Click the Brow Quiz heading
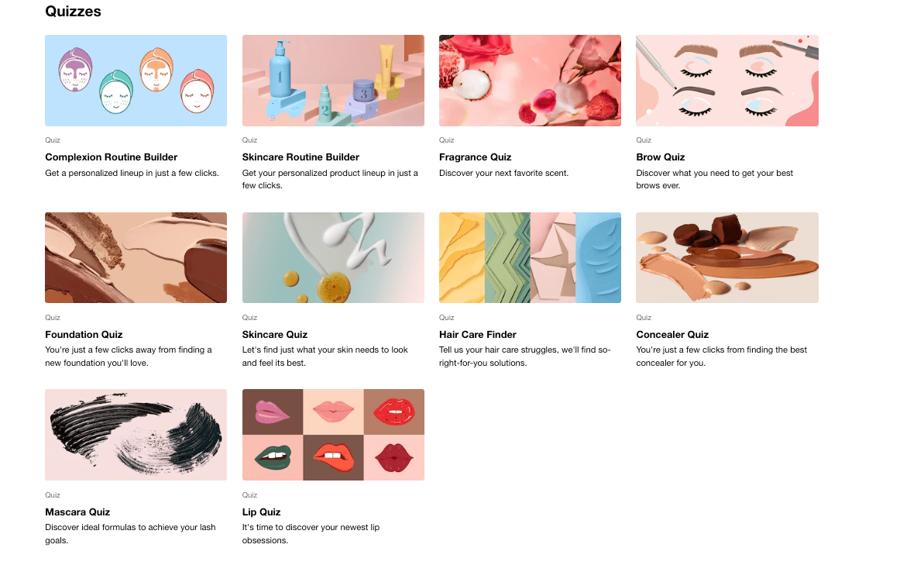 (660, 157)
